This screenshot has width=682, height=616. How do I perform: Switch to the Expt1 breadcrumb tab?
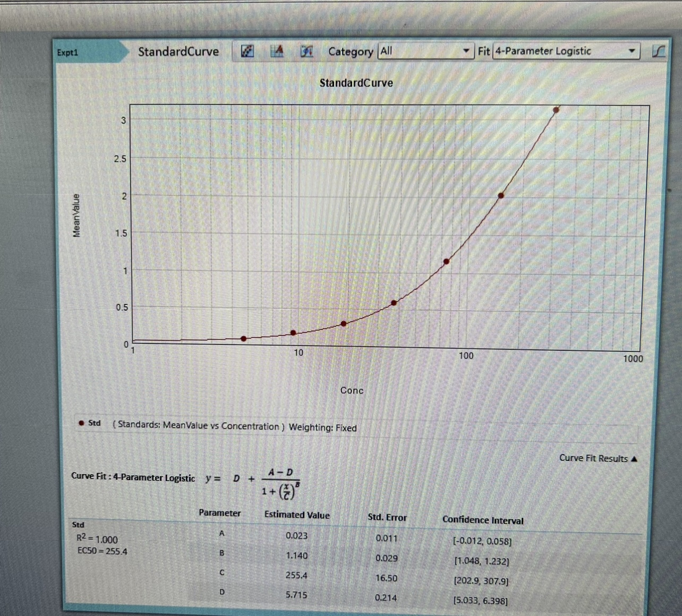(68, 53)
